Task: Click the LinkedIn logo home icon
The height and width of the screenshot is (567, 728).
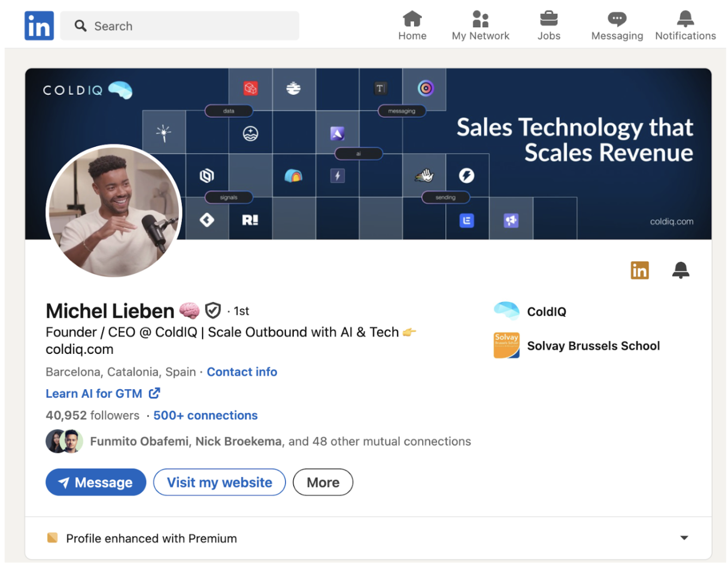Action: click(x=39, y=26)
